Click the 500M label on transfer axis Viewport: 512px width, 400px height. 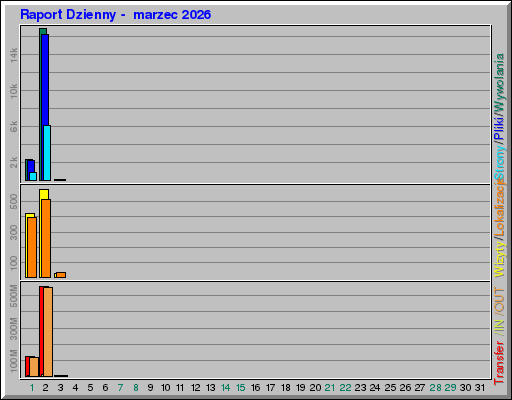click(13, 296)
